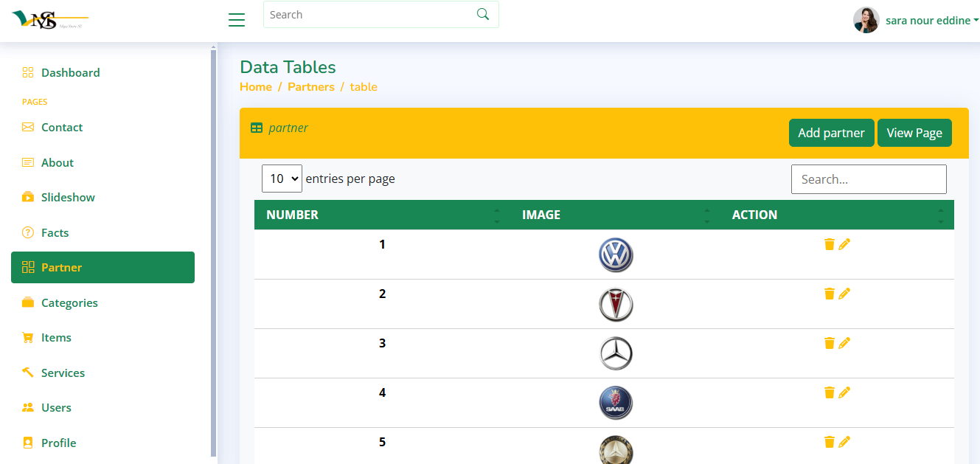Follow the Home breadcrumb link
This screenshot has width=980, height=464.
[256, 87]
